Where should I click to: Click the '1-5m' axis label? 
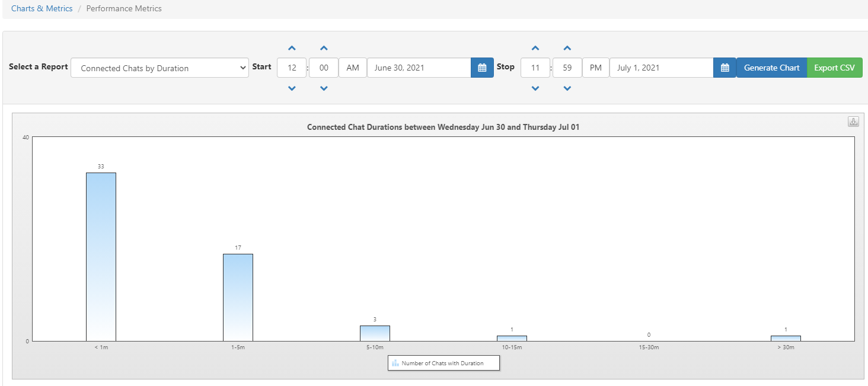point(238,347)
